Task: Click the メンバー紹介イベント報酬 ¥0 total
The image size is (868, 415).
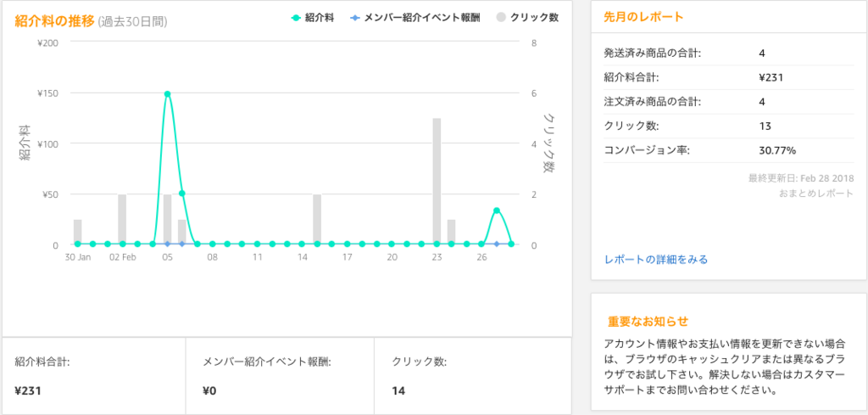Action: [x=210, y=390]
